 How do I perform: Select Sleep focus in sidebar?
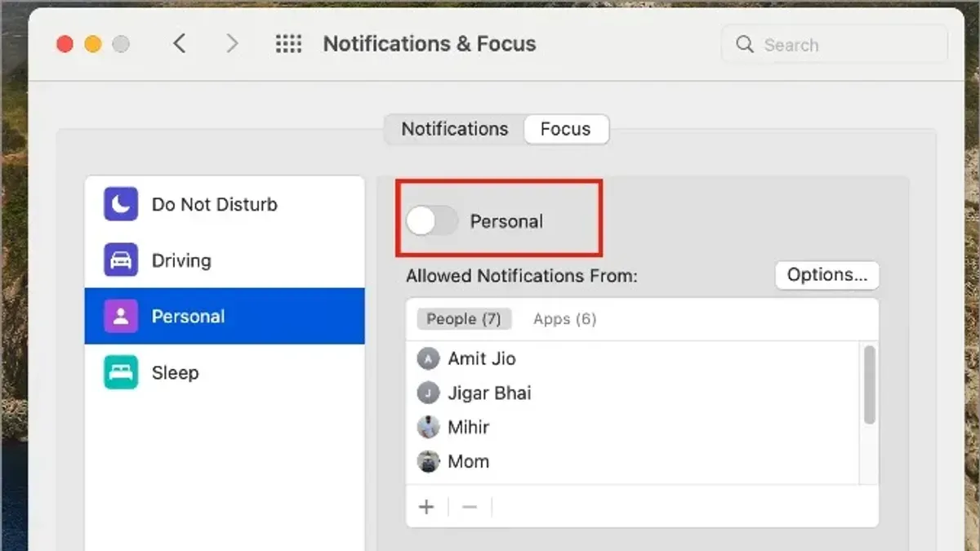(x=225, y=372)
